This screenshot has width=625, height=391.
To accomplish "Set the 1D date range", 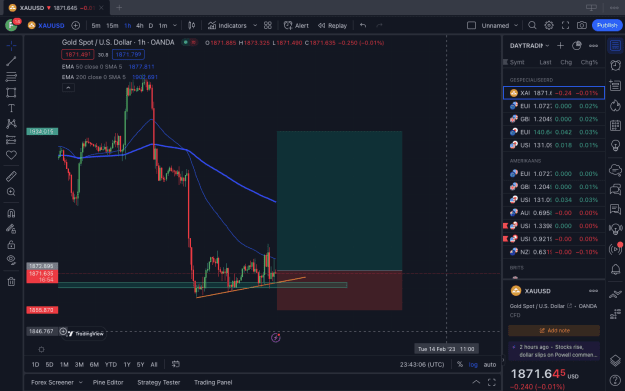I will tap(35, 365).
